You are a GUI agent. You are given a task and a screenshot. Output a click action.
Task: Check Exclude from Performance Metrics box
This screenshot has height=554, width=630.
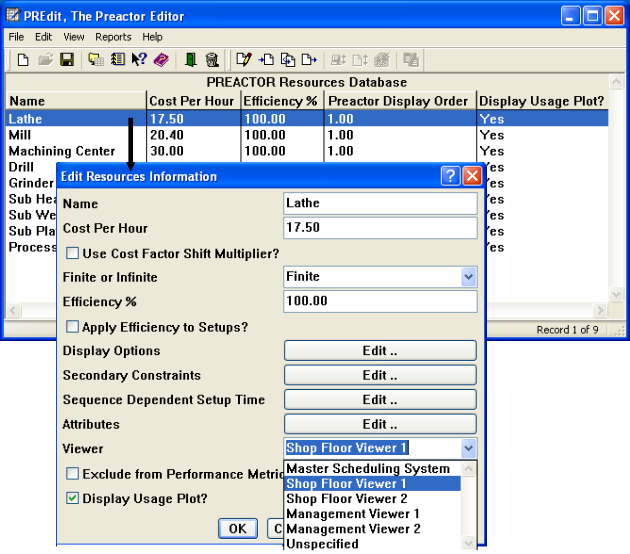tap(72, 473)
